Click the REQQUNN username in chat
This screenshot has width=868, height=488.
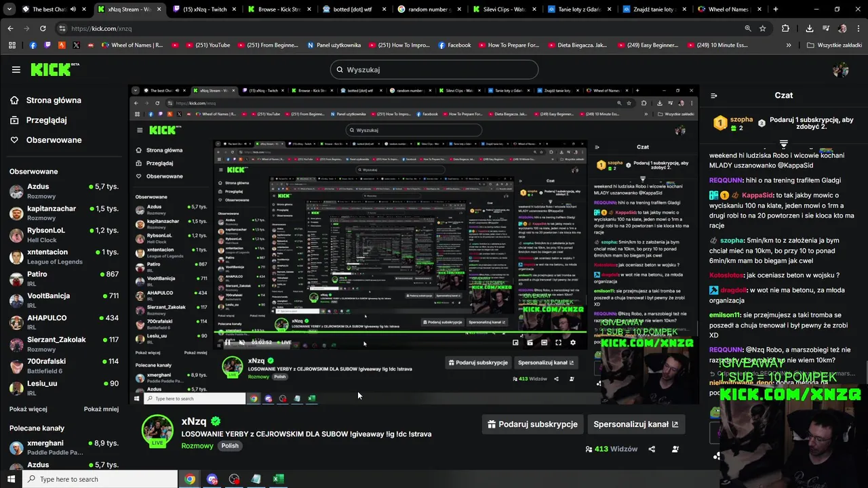[726, 180]
